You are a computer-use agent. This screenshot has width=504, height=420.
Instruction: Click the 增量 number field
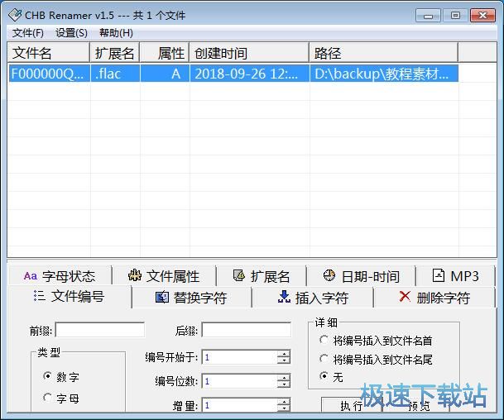tap(239, 404)
